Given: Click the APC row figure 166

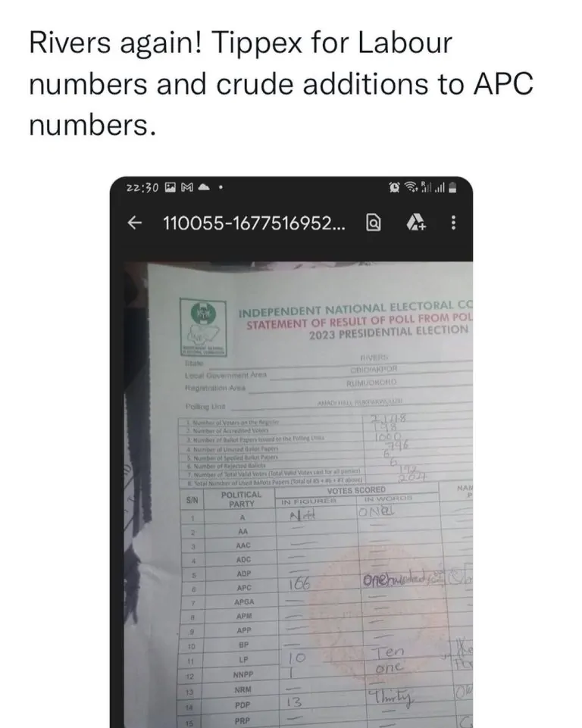Looking at the screenshot, I should point(300,584).
